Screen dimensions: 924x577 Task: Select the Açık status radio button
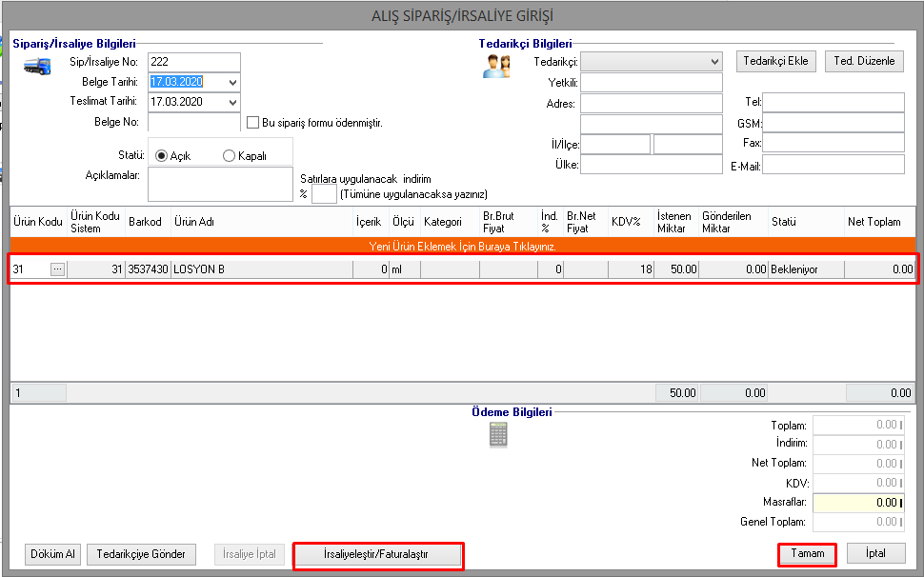coord(161,156)
